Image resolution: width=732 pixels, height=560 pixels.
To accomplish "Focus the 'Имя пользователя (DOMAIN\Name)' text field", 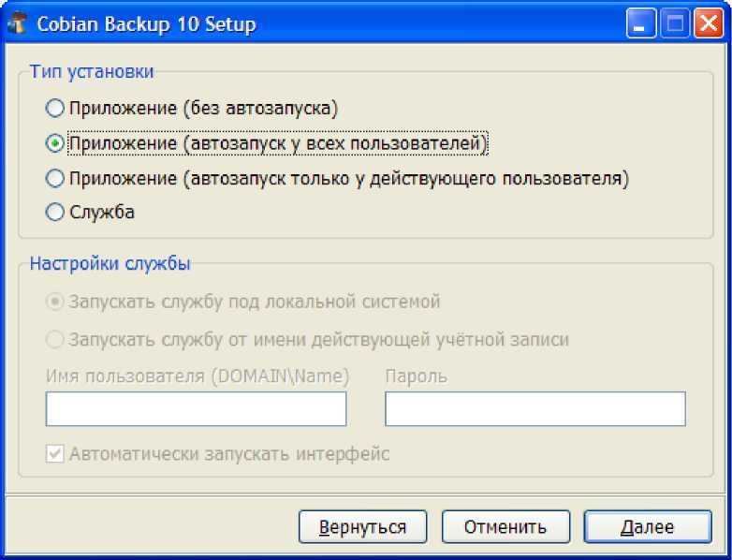I will (x=196, y=408).
